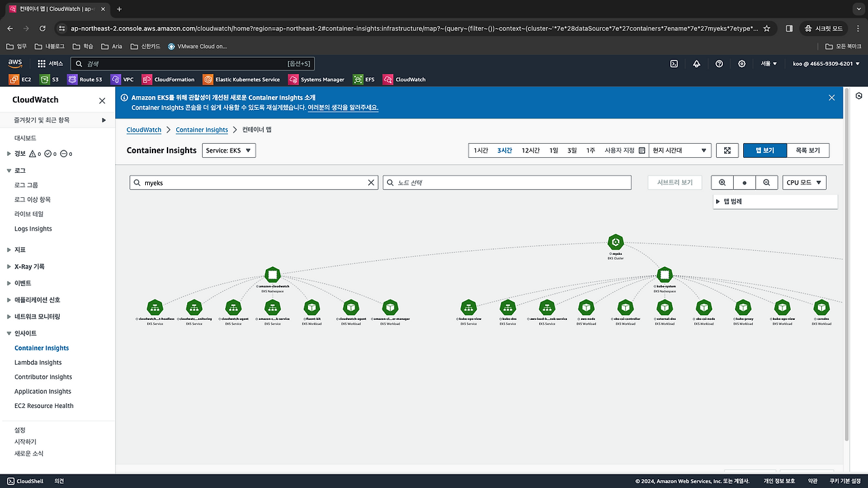Open AWS console settings gear
Screen dimensions: 868x488
point(742,64)
